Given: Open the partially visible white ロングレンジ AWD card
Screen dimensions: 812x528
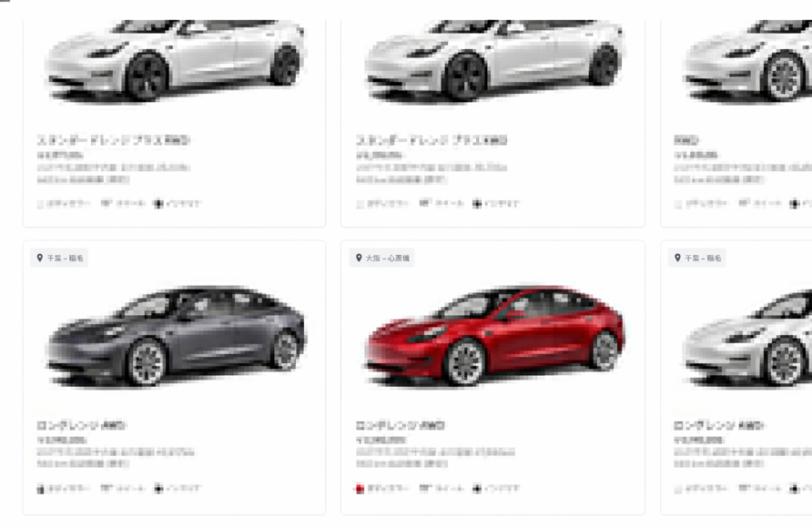Looking at the screenshot, I should pyautogui.click(x=736, y=378).
